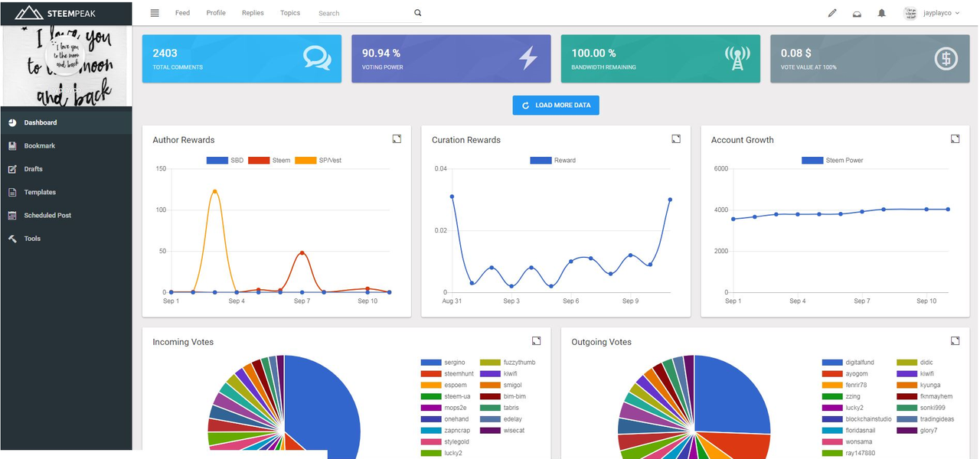
Task: Click the sergino blue legend swatch
Action: 431,363
